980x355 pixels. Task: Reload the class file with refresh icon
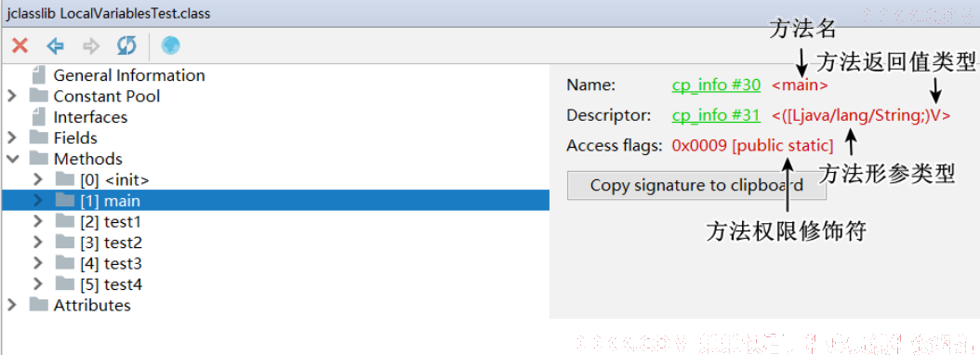126,46
